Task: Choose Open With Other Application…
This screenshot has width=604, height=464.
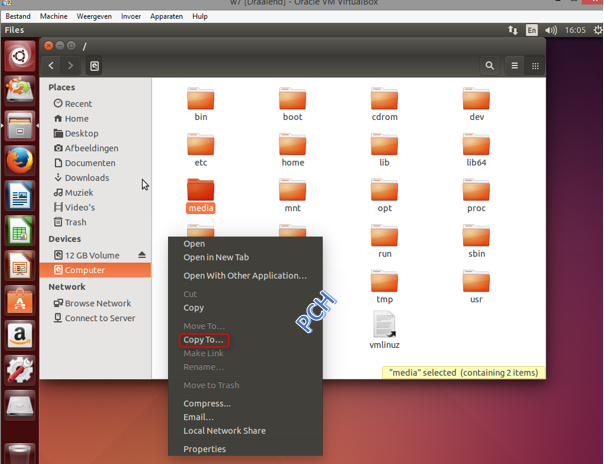Action: tap(245, 276)
